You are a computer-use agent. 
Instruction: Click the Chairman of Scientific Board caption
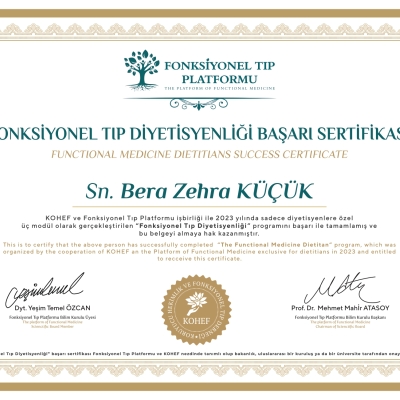pos(340,326)
